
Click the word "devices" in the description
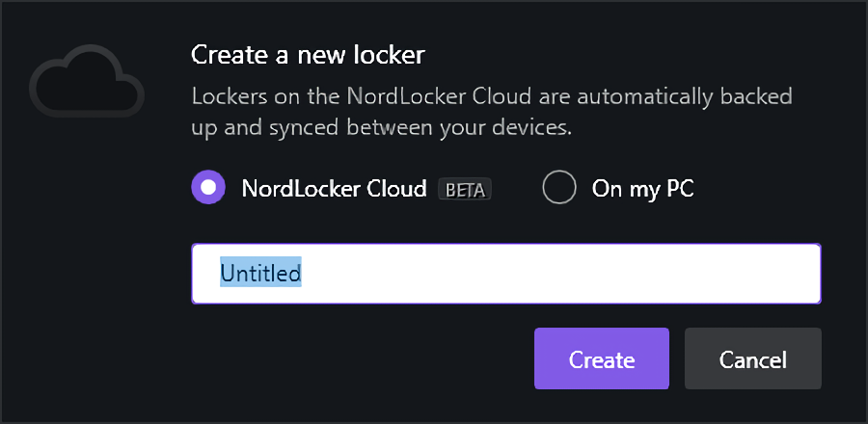tap(529, 128)
